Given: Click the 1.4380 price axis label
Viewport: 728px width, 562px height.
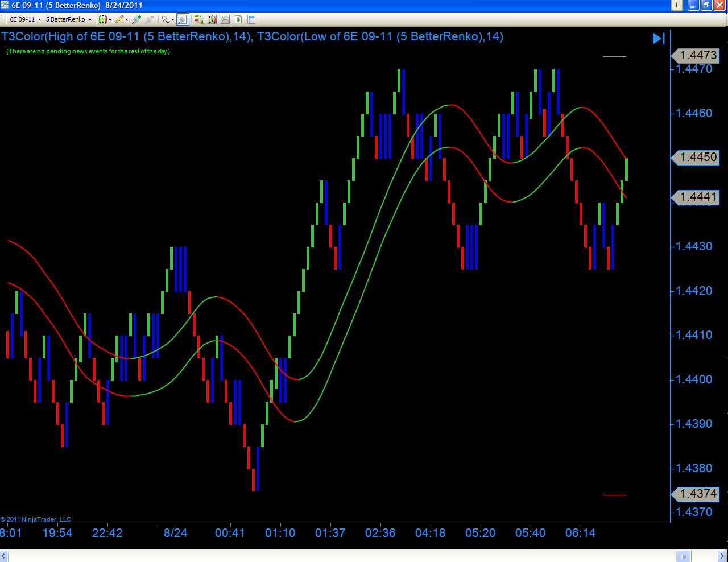Looking at the screenshot, I should (694, 468).
